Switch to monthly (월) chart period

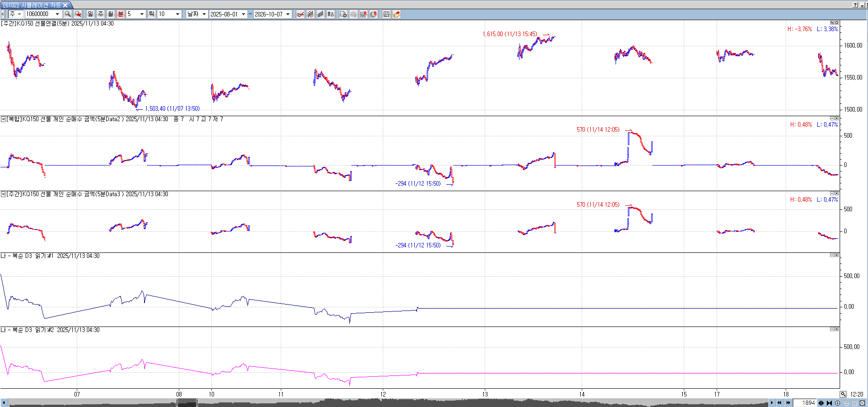click(x=111, y=14)
